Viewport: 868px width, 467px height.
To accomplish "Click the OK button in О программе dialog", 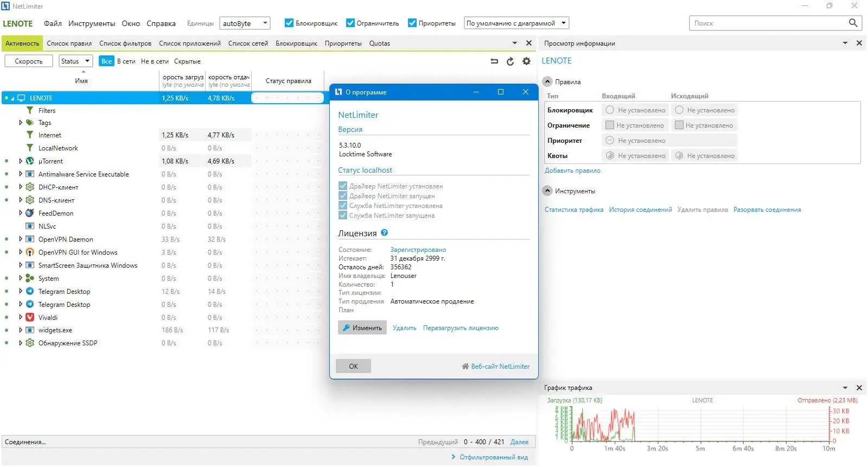I will click(353, 366).
